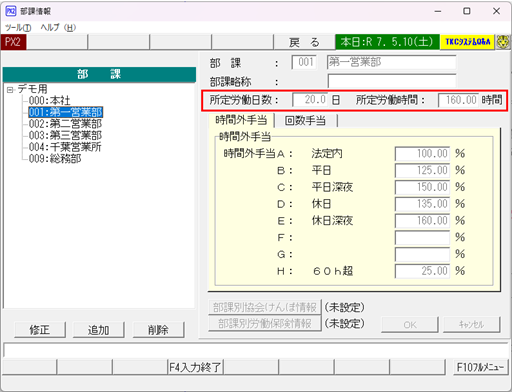The image size is (512, 392).
Task: Click 所定労働日数 field showing 20.0
Action: coord(310,100)
